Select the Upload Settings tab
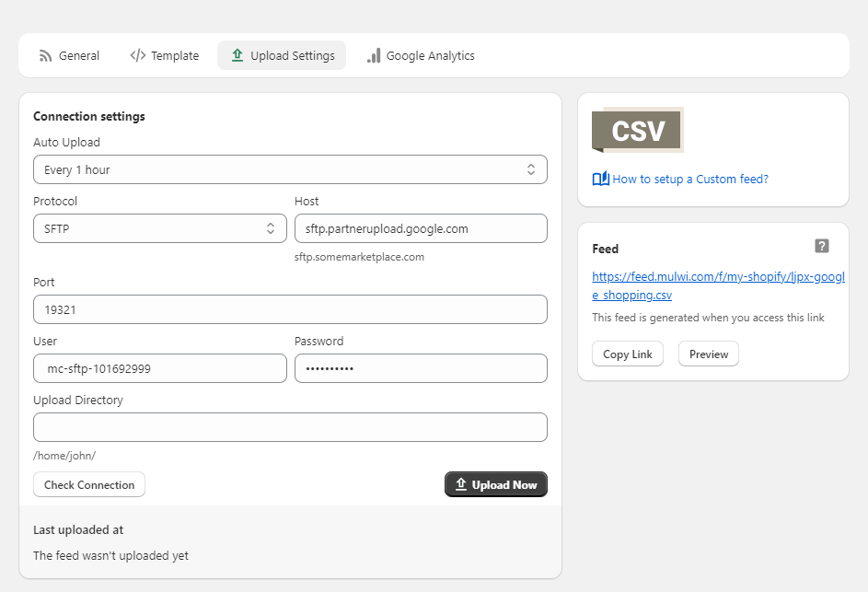 click(x=282, y=55)
